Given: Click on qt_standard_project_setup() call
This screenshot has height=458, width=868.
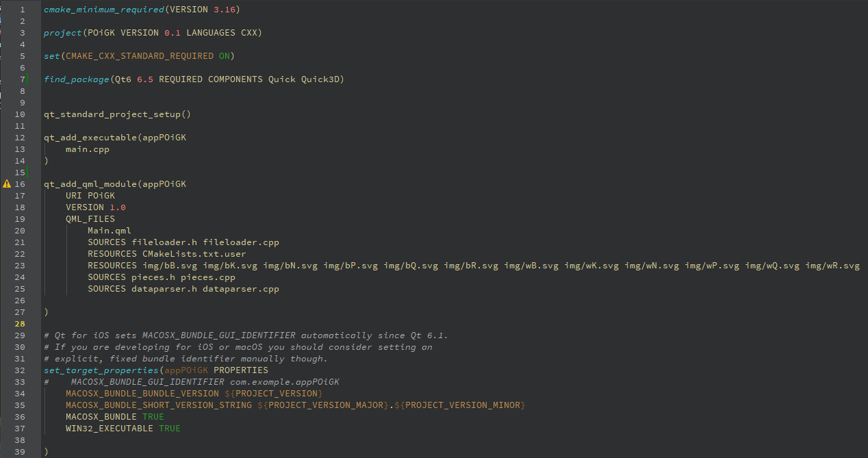Looking at the screenshot, I should (117, 114).
